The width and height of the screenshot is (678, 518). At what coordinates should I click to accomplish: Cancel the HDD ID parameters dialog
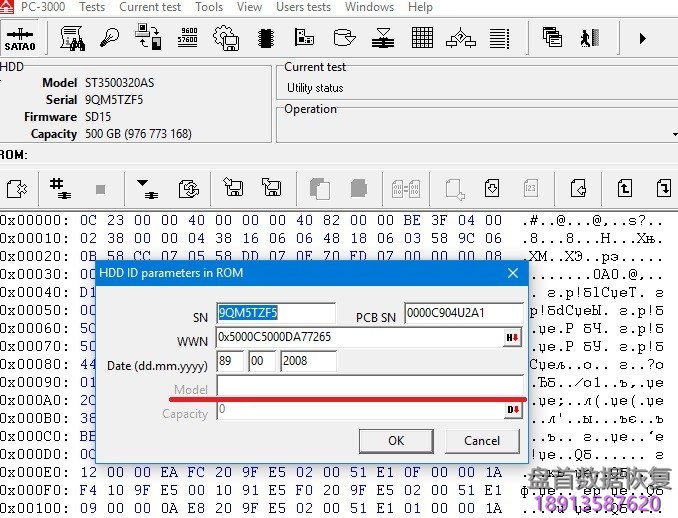pos(482,441)
